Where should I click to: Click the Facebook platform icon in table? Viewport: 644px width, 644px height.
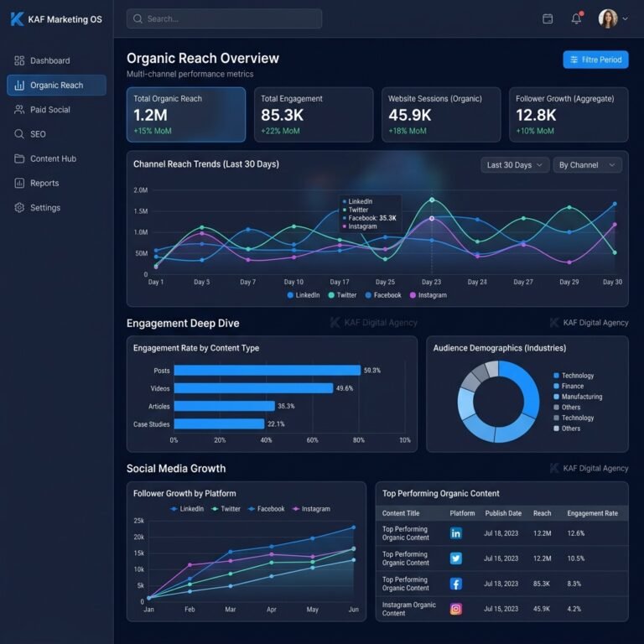456,584
